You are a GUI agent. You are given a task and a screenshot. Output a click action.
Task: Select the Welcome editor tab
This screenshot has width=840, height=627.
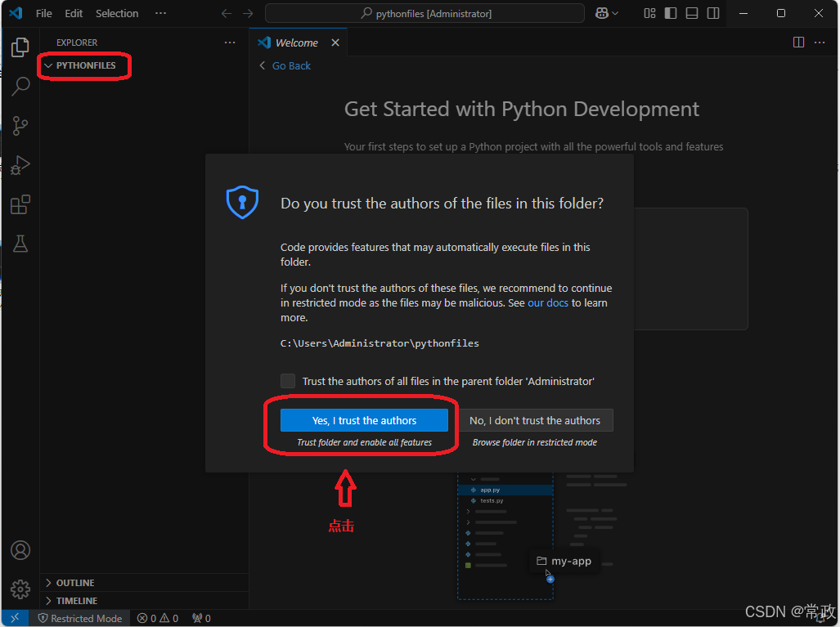point(298,43)
